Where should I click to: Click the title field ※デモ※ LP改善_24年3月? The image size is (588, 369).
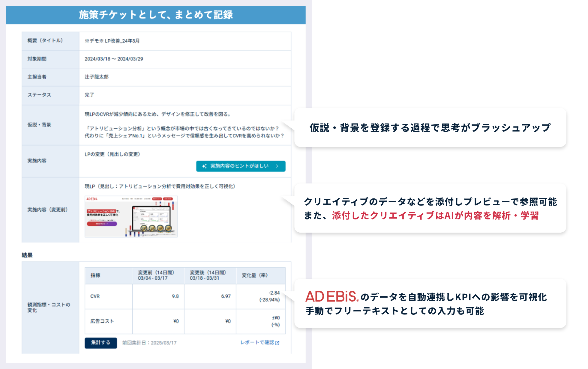(112, 41)
